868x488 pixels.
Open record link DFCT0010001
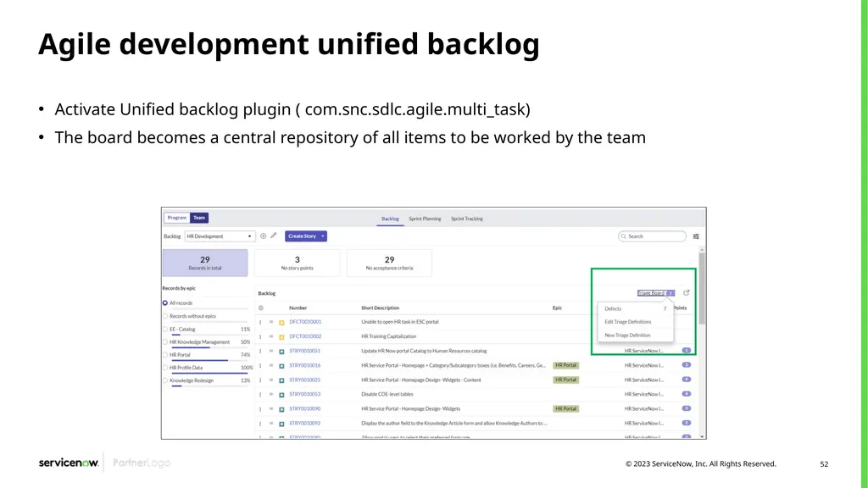[x=305, y=322]
